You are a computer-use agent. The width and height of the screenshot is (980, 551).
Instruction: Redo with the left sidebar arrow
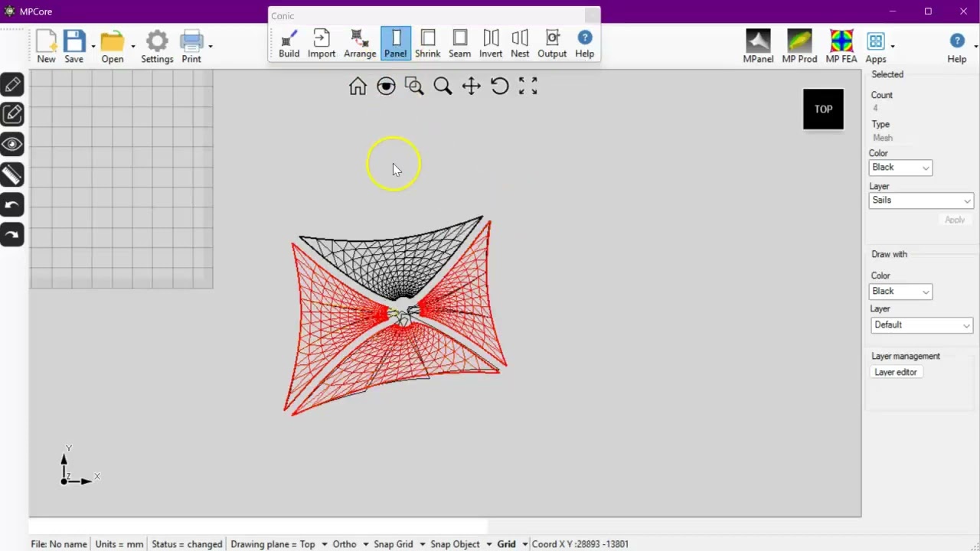pyautogui.click(x=12, y=235)
